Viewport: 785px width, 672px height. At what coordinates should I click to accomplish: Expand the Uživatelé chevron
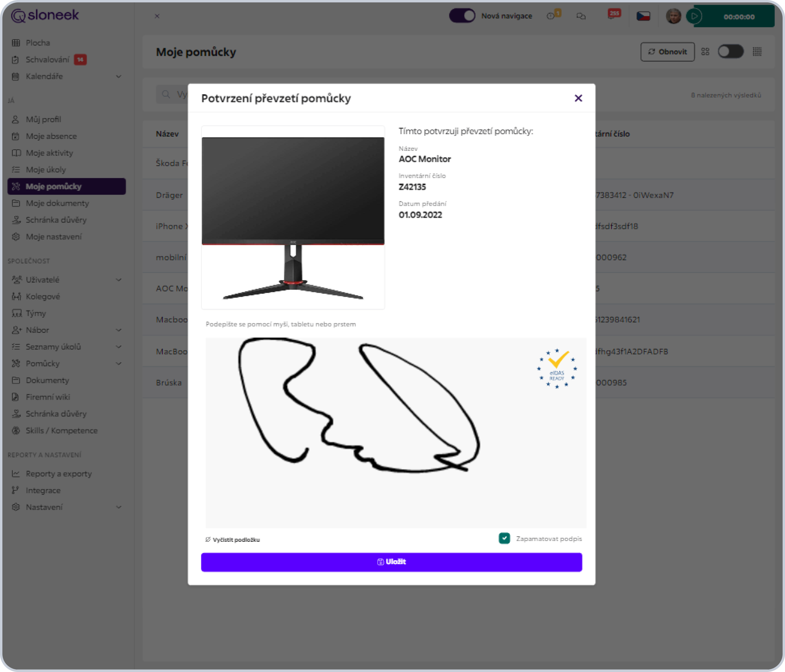point(119,279)
